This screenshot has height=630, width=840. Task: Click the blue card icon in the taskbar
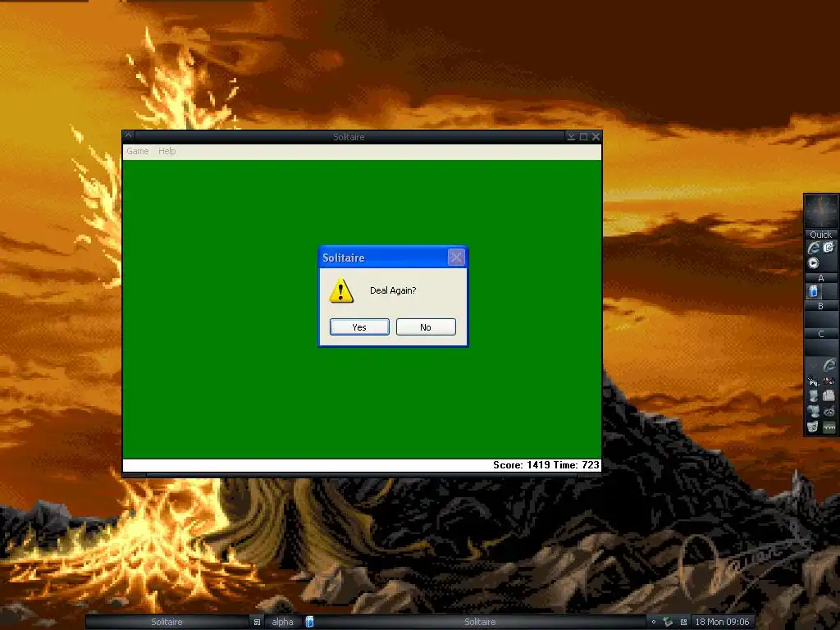[x=309, y=622]
